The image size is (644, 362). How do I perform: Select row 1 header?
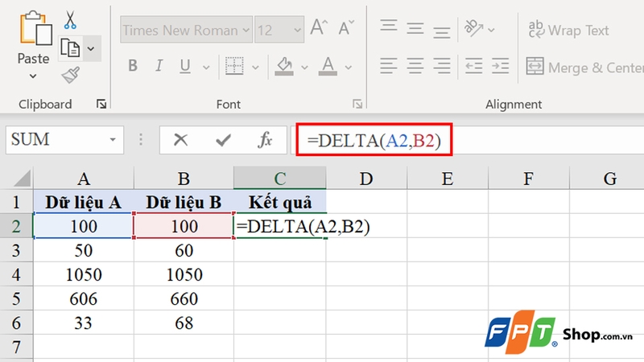pos(16,202)
